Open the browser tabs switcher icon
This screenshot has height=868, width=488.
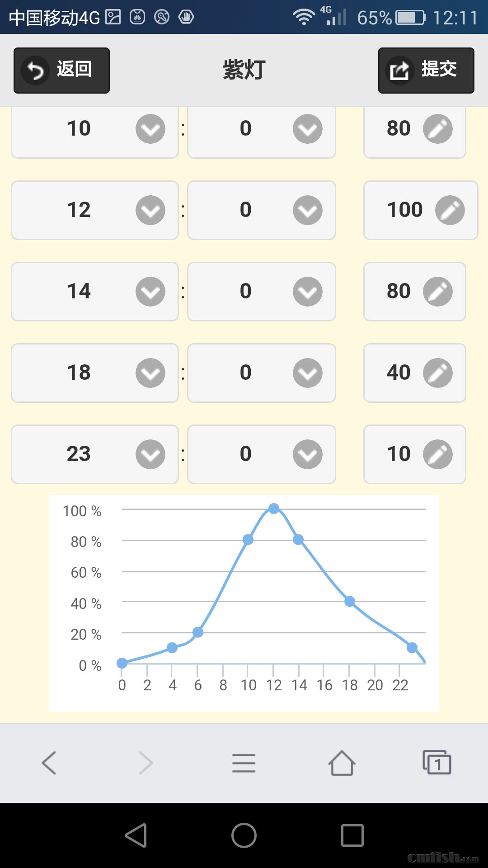click(x=436, y=763)
